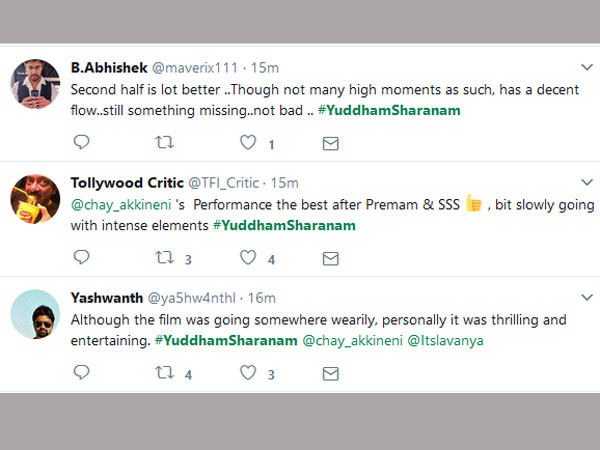Reply to Tollywood Critic's tweet
The image size is (600, 450).
(82, 258)
